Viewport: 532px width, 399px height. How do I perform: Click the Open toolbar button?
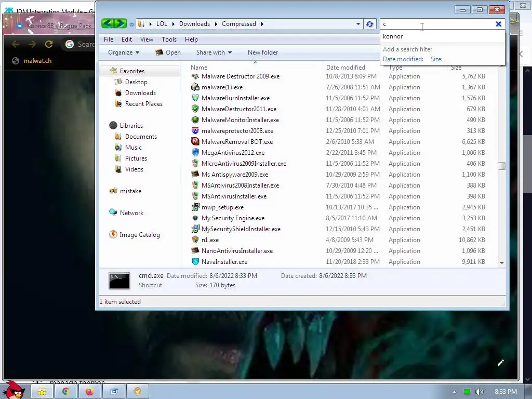tap(168, 52)
